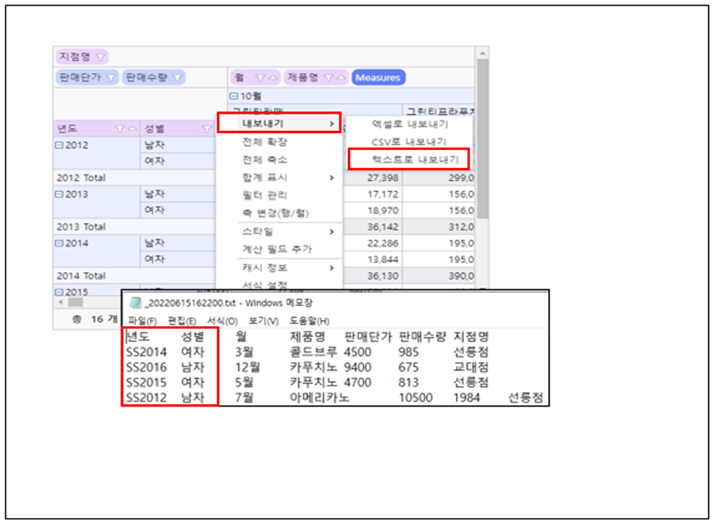Click the 2013 Total row label
The image size is (713, 523).
pyautogui.click(x=81, y=227)
